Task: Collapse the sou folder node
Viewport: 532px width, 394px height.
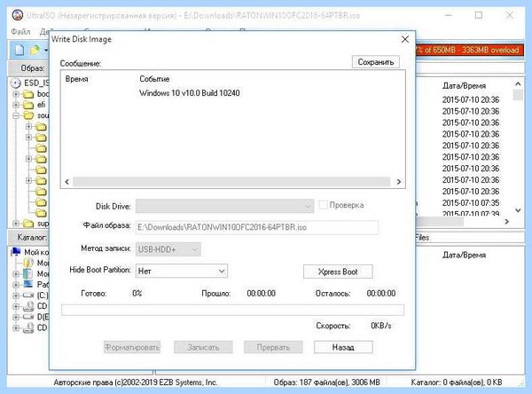Action: [16, 116]
